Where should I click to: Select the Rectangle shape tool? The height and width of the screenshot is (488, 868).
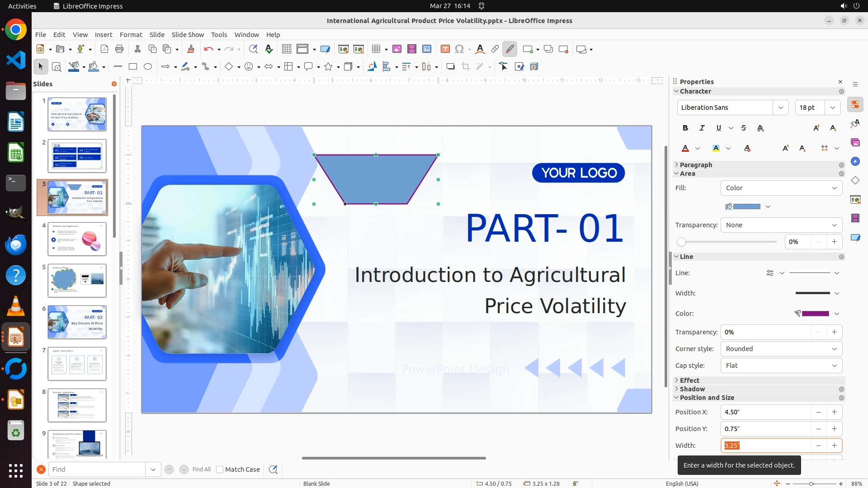(133, 67)
